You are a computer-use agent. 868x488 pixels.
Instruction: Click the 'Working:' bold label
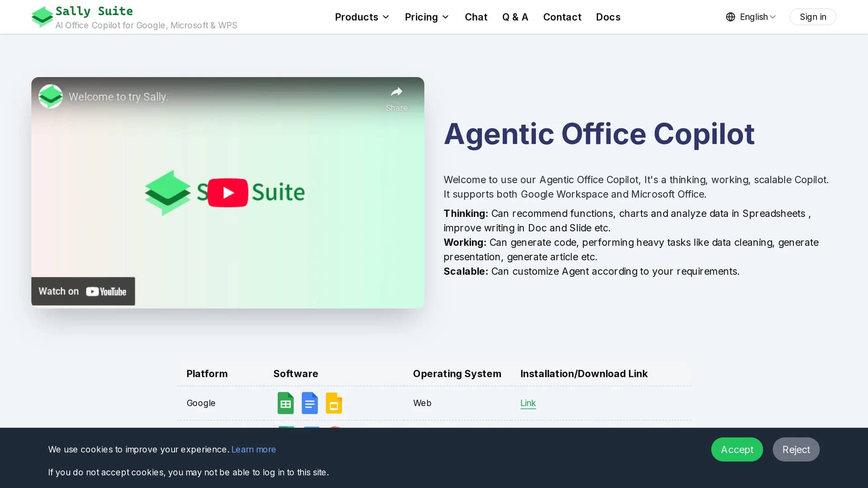coord(465,243)
